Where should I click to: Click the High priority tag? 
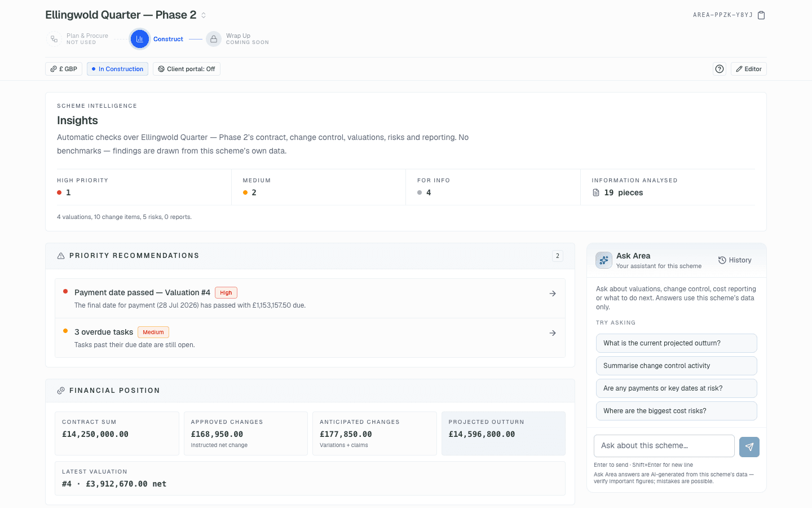[x=226, y=292]
